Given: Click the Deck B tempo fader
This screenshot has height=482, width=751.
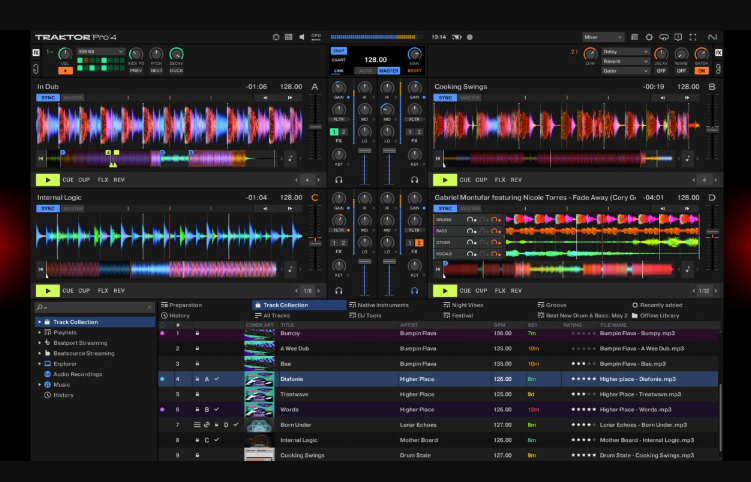Looking at the screenshot, I should tap(712, 127).
